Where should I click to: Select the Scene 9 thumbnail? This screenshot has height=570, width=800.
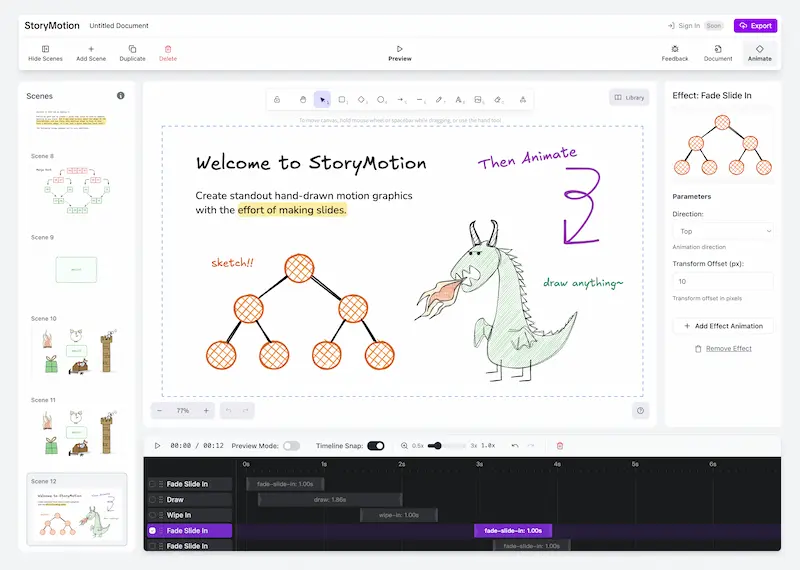coord(77,270)
